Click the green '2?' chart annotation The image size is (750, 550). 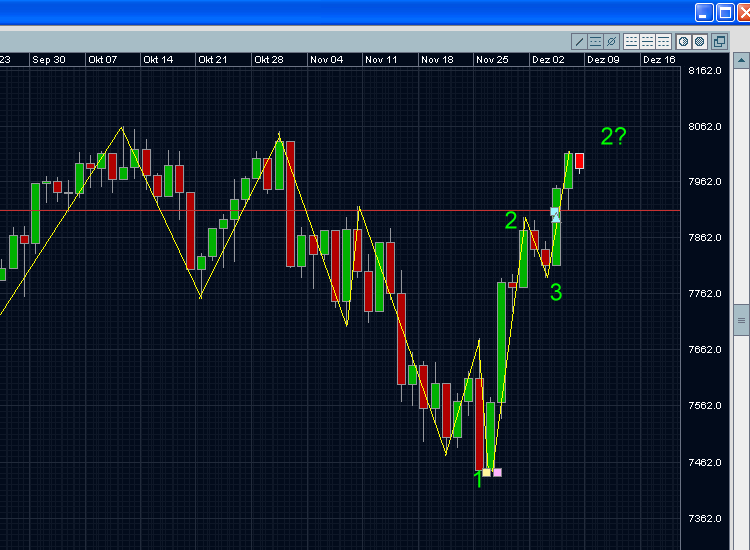[614, 137]
